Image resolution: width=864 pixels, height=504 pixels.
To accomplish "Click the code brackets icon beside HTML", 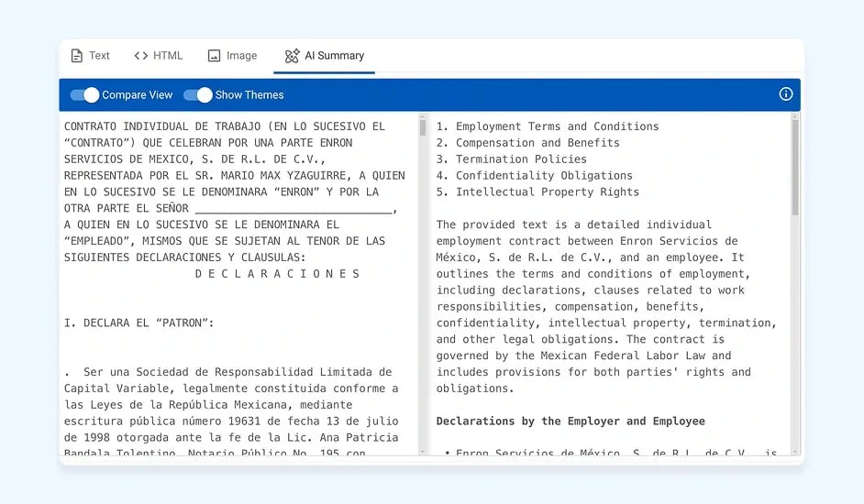I will (140, 56).
